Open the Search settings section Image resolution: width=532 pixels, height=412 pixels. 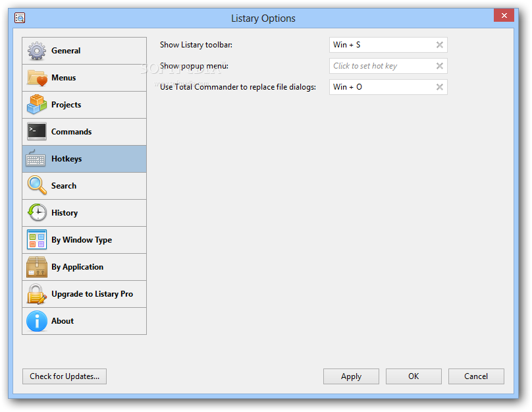click(84, 186)
